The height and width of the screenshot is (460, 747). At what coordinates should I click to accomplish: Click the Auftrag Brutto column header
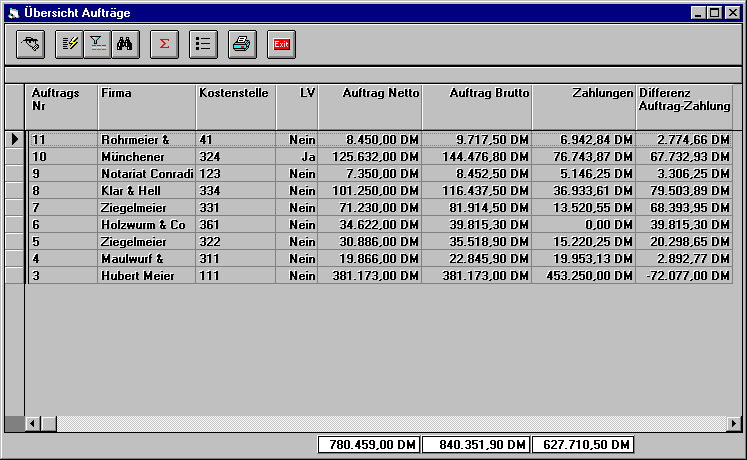(477, 107)
